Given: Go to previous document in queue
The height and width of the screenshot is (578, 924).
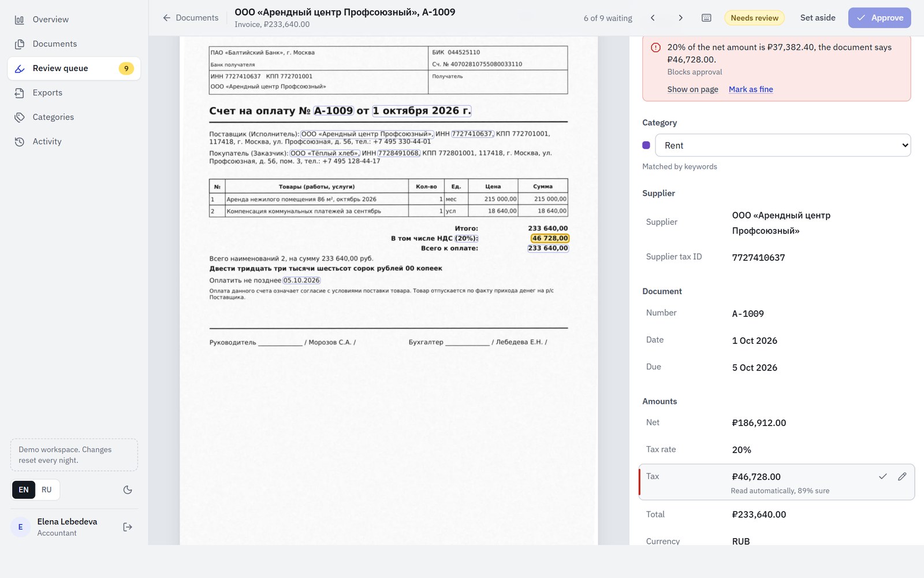Looking at the screenshot, I should [x=653, y=18].
